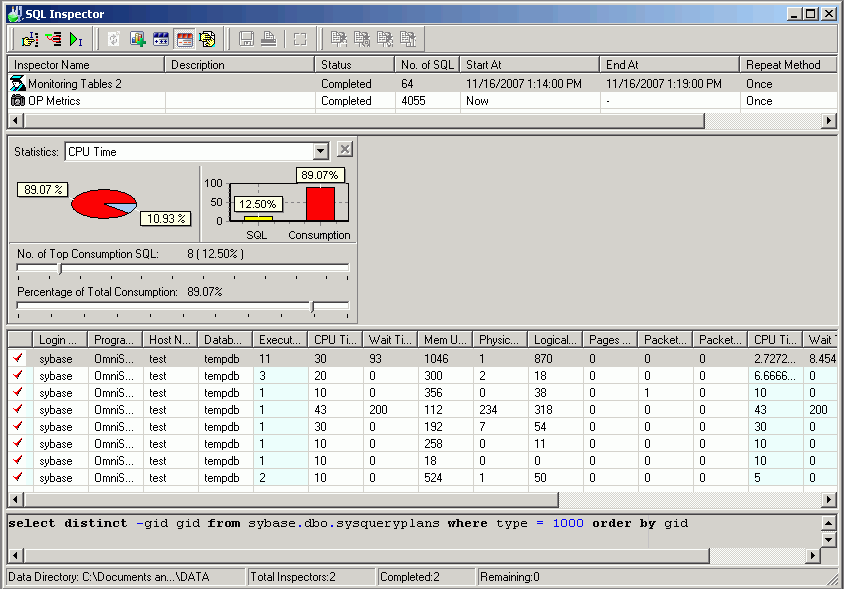Click the yellow scroll toolbar icon
Image resolution: width=844 pixels, height=589 pixels.
point(207,39)
